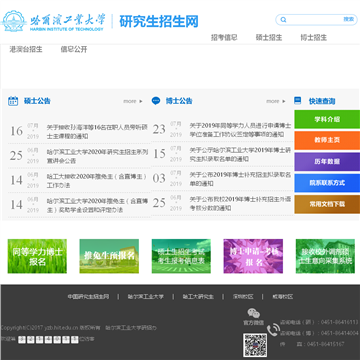Click the 深圳校区 footer link

tap(243, 296)
